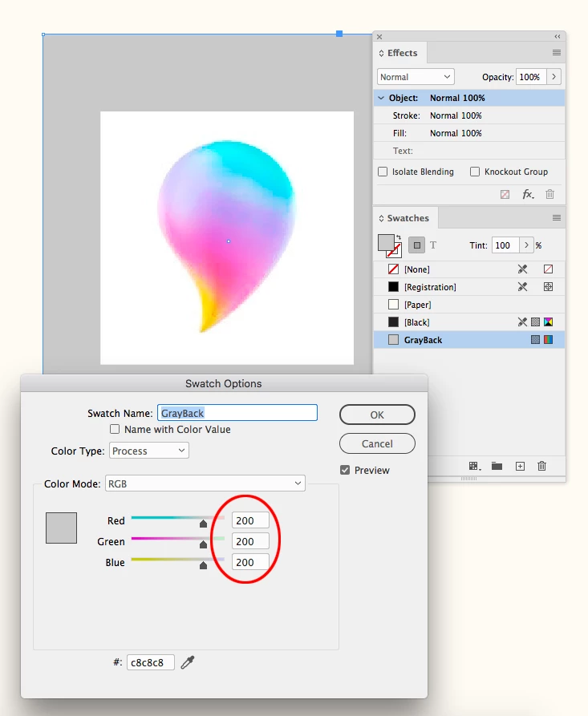Open the Swatches panel menu icon
588x716 pixels.
pyautogui.click(x=556, y=218)
